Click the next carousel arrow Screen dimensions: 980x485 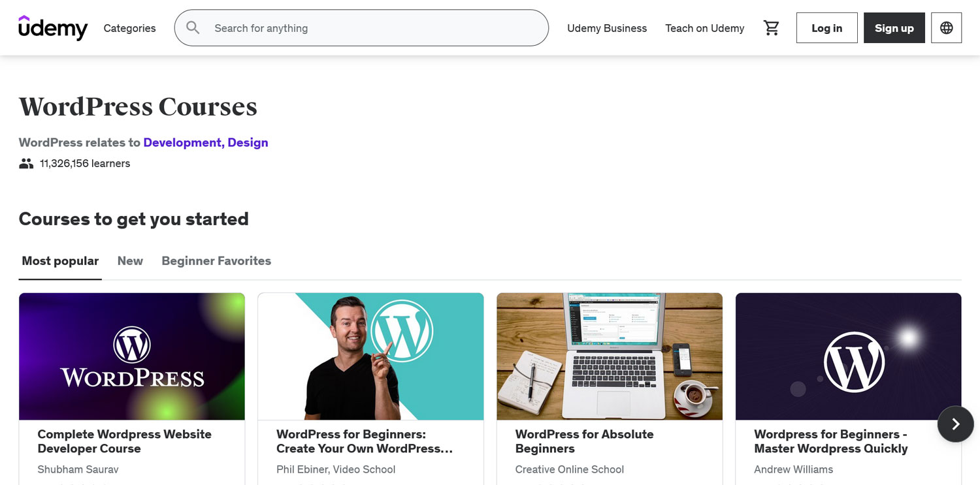pyautogui.click(x=955, y=424)
